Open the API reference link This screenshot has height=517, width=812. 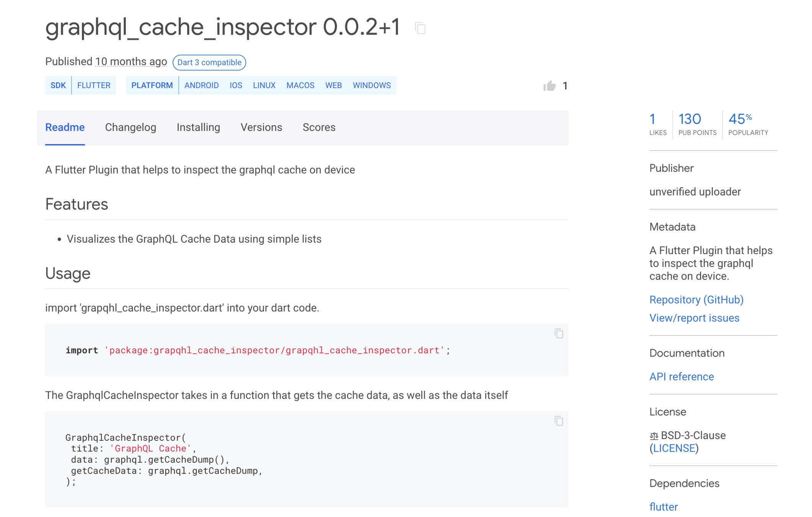click(x=681, y=376)
